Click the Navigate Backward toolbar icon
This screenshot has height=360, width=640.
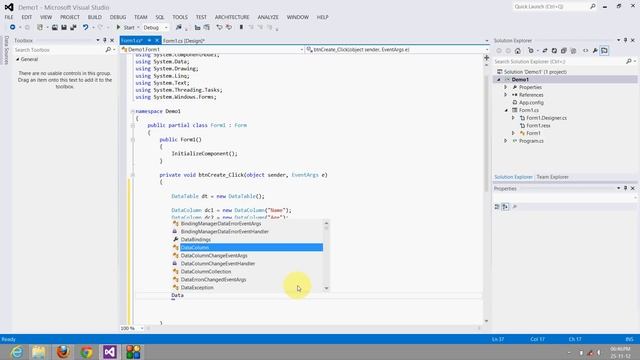(13, 27)
